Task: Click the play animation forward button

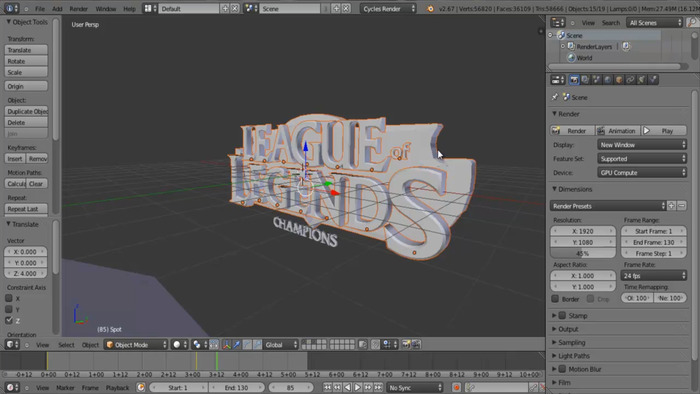Action: [x=358, y=387]
